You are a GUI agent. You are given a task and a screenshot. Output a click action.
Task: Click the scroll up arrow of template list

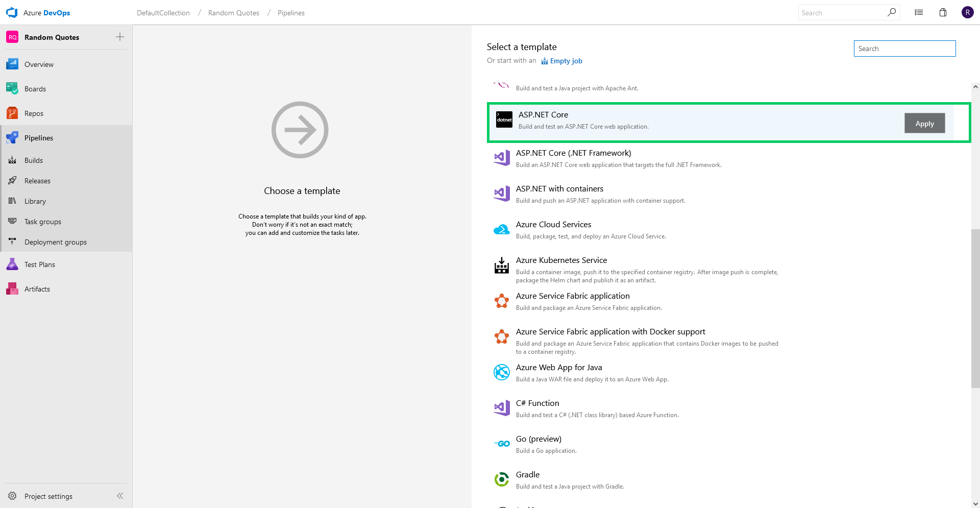pos(975,87)
